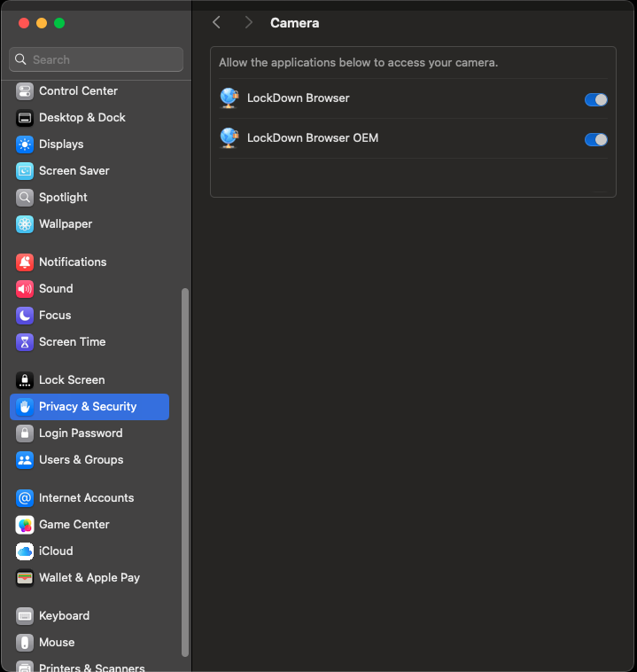
Task: Open the Internet Accounts @ icon
Action: pos(25,497)
